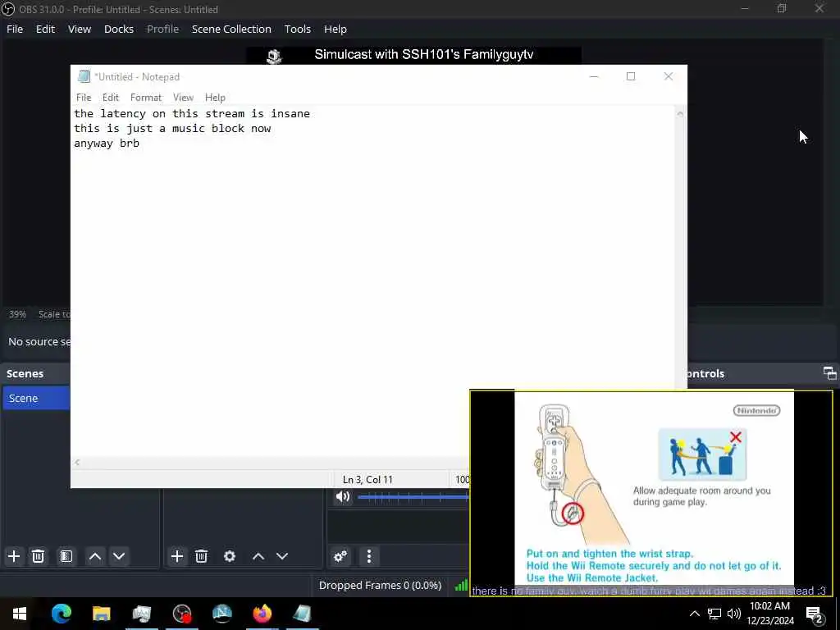
Task: Open the OBS View menu
Action: (x=80, y=29)
